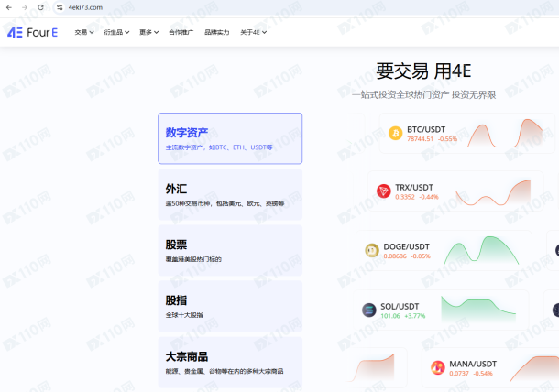Click BTC change -0.55%
Viewport: 559px width, 392px height.
[448, 139]
